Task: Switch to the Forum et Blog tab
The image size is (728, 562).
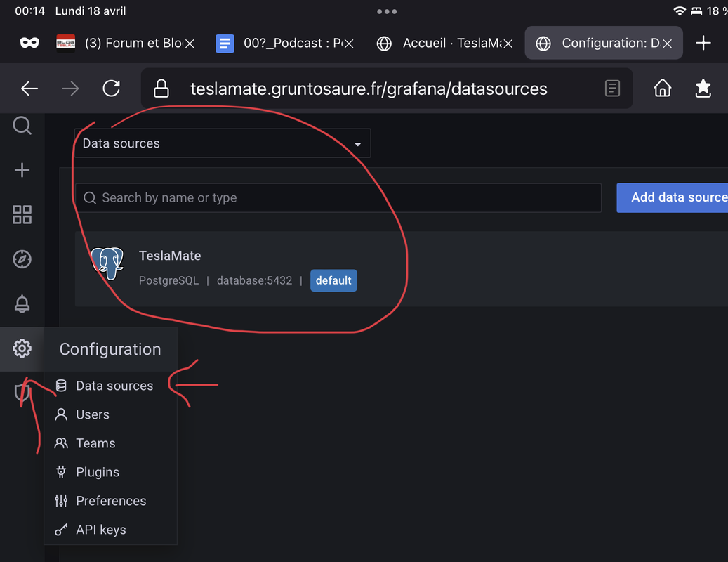Action: click(x=126, y=43)
